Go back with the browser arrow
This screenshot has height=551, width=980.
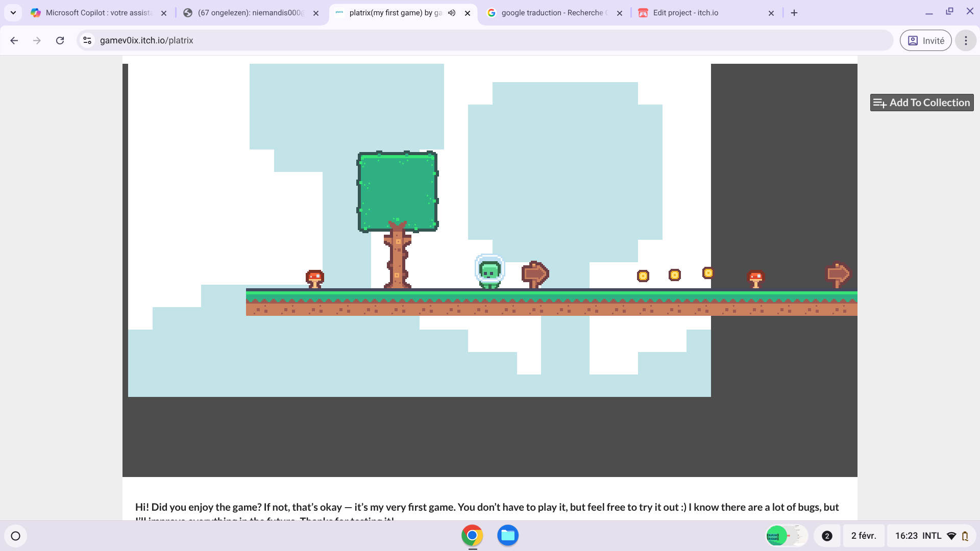pos(14,40)
